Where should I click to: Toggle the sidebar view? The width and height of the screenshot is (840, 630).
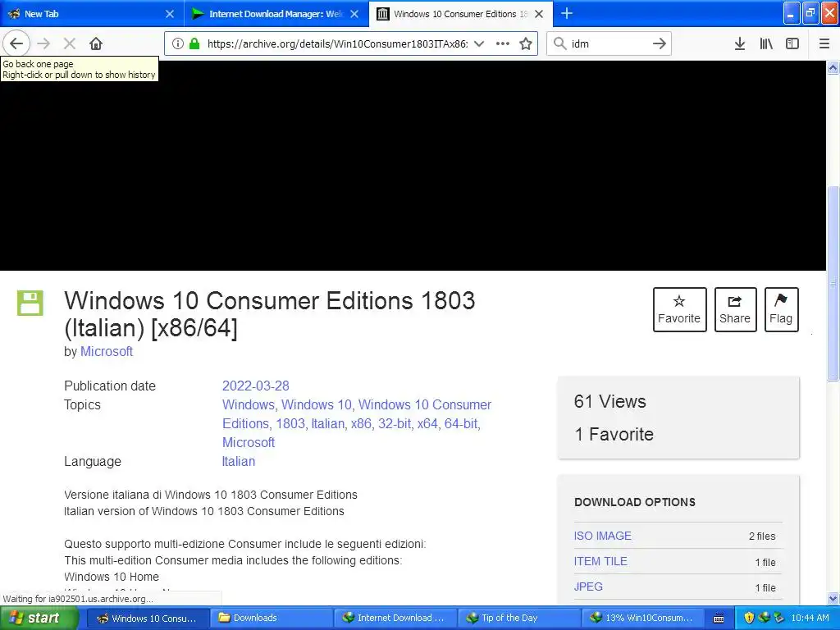coord(792,43)
